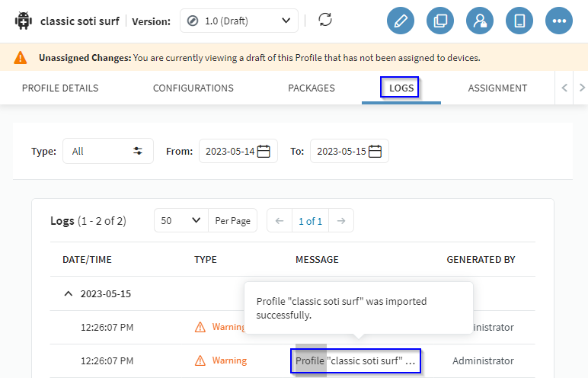
Task: Open the To date calendar picker
Action: point(375,151)
